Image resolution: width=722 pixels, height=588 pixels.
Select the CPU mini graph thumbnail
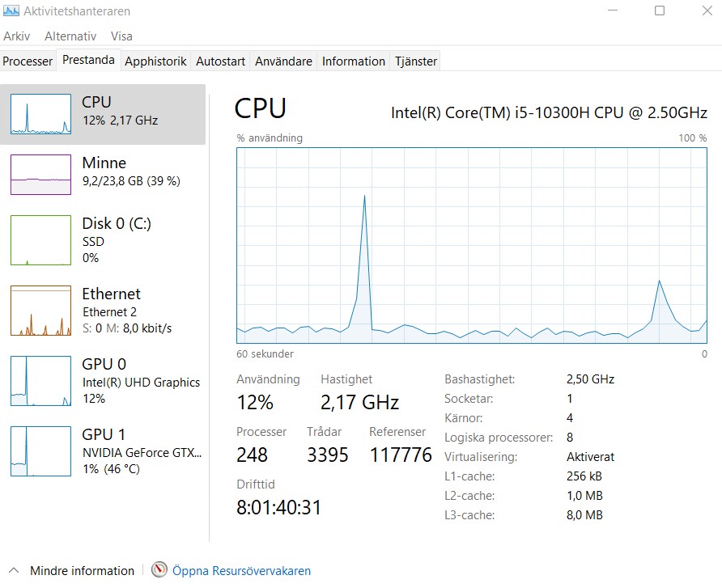click(40, 114)
